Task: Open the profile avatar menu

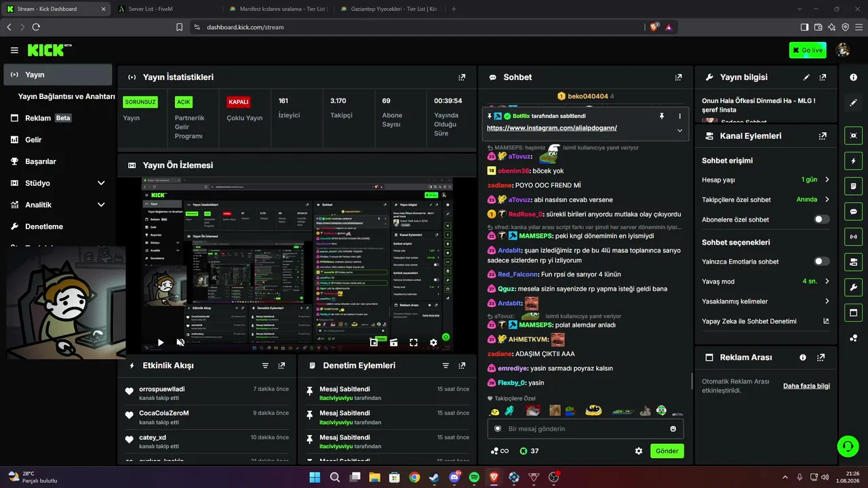Action: pos(843,50)
